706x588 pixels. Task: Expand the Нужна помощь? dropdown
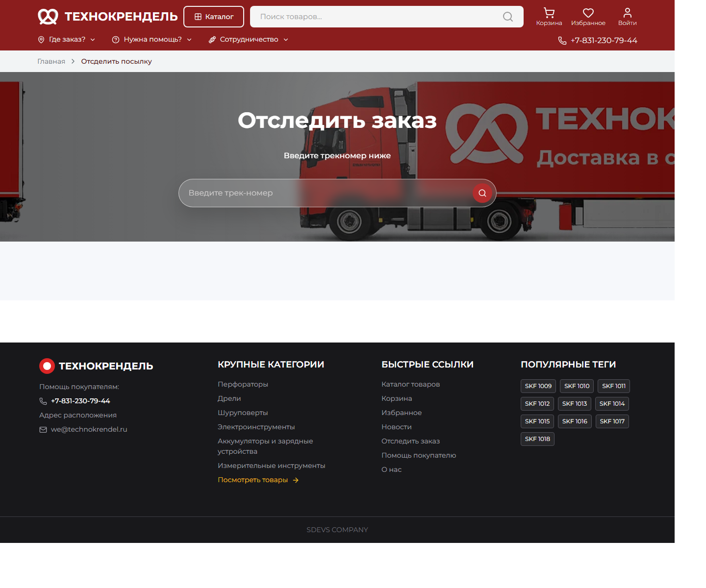[x=152, y=40]
